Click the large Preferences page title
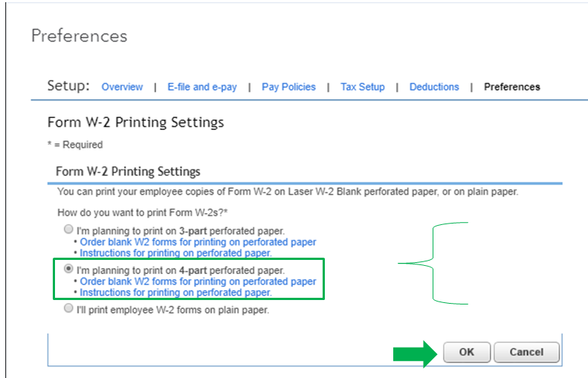This screenshot has width=588, height=378. tap(79, 36)
